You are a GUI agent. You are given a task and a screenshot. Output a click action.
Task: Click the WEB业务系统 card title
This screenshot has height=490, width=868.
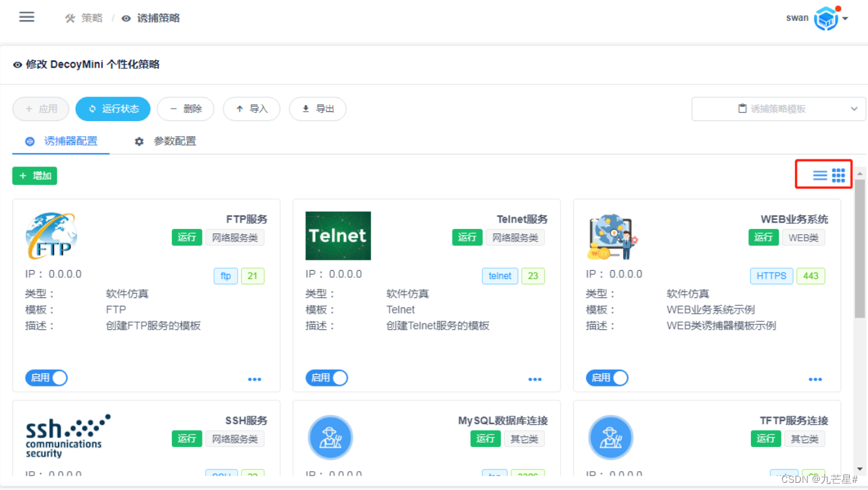(x=794, y=219)
